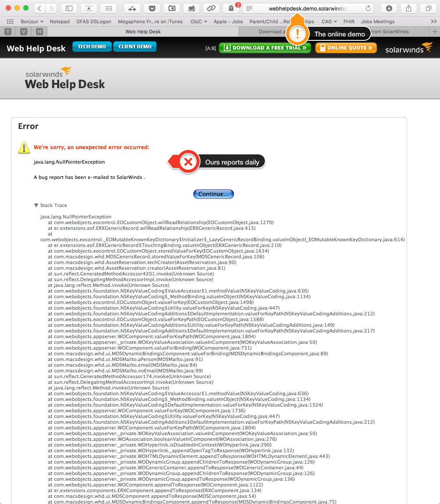440x504 pixels.
Task: Open the Ghostery ghost extension icon
Action: point(231,8)
